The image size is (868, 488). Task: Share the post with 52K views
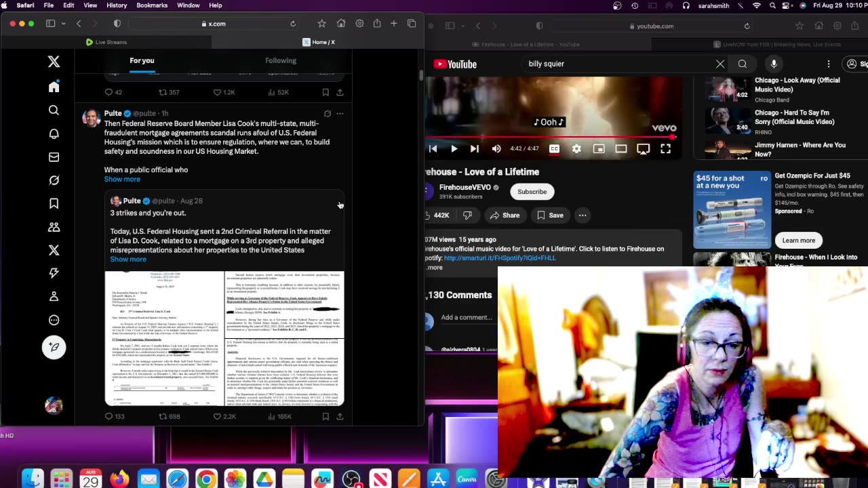340,92
